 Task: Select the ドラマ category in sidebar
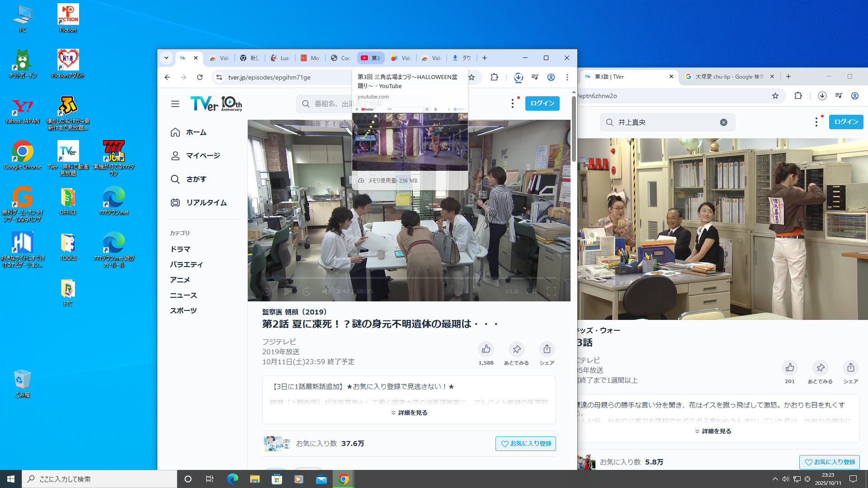click(180, 249)
